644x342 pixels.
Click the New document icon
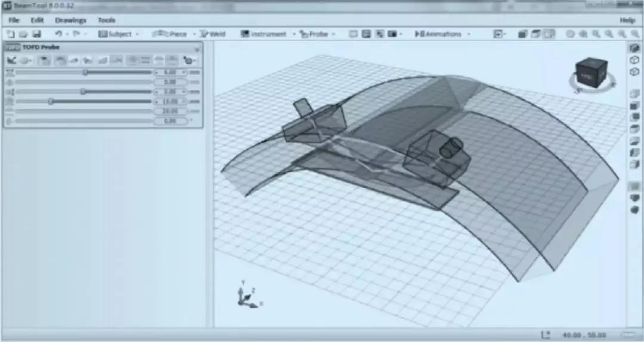(11, 34)
